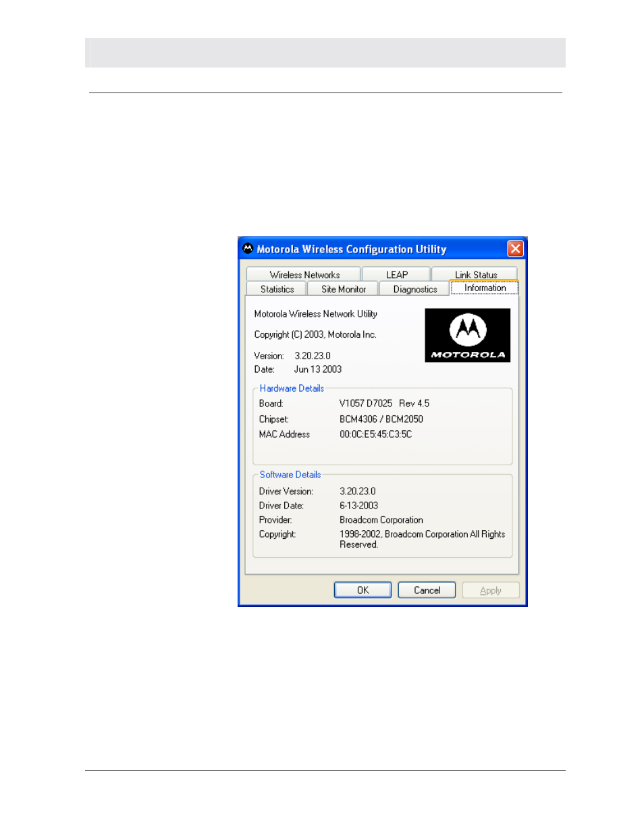The width and height of the screenshot is (644, 834).
Task: Click the chipset value BCM4306 / BCM2050
Action: tap(381, 419)
